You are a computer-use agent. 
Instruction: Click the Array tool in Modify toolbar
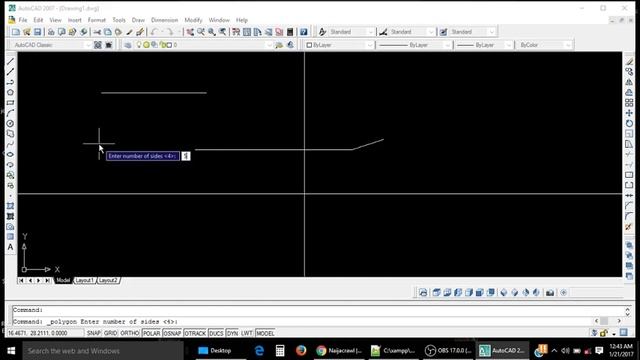click(629, 103)
